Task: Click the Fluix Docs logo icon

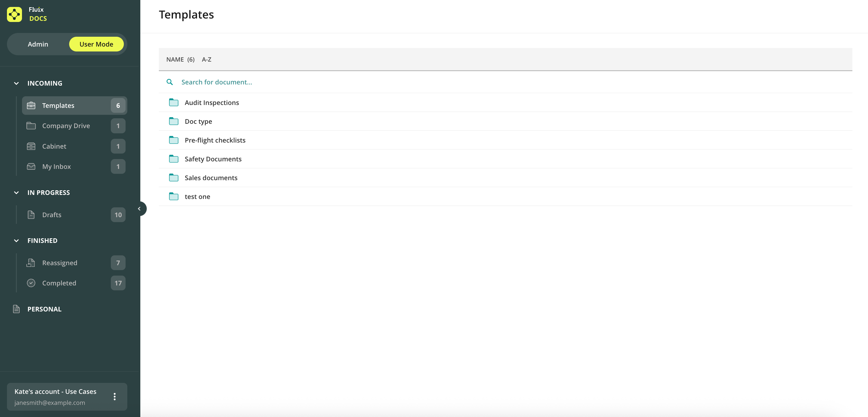Action: (14, 14)
